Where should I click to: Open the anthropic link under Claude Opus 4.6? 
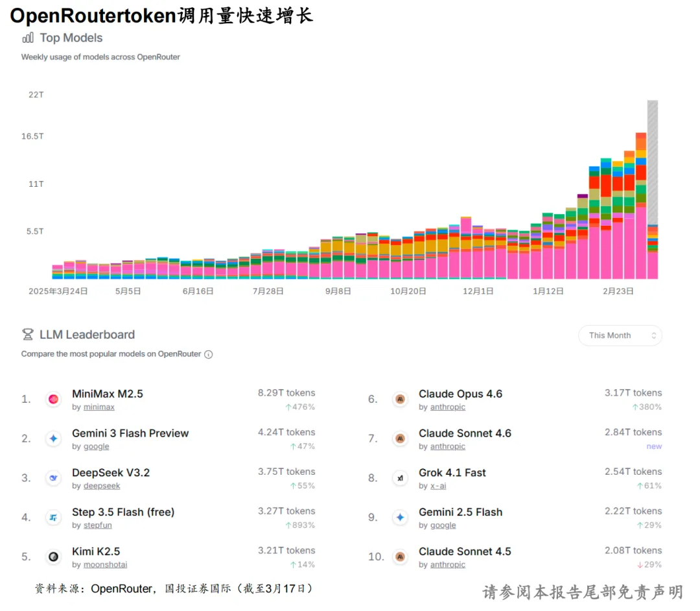(448, 407)
